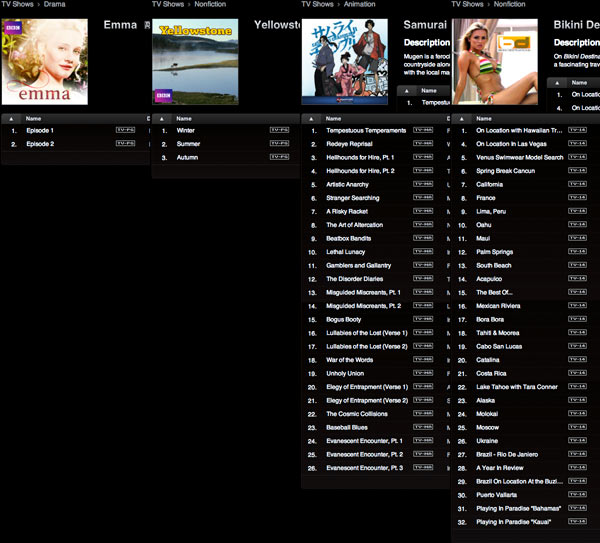Click the sort arrow above Emma's episode numbers
Viewport: 600px width, 543px height.
coord(10,117)
